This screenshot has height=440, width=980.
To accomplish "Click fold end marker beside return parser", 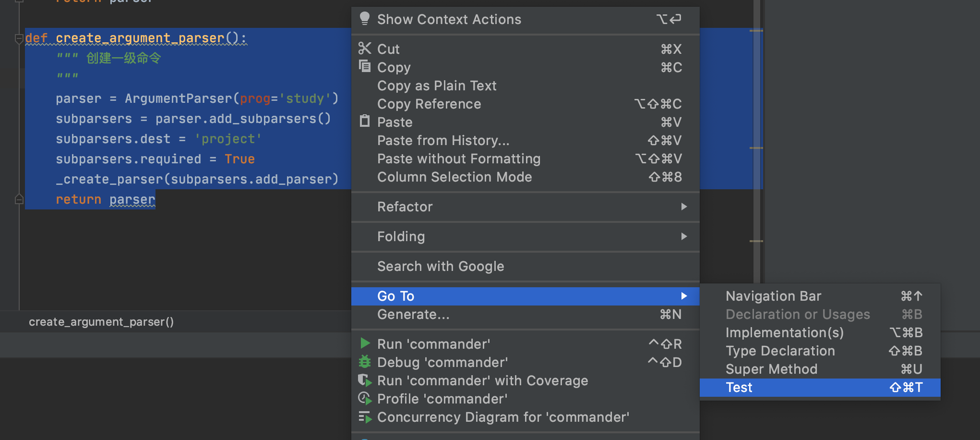I will tap(19, 199).
